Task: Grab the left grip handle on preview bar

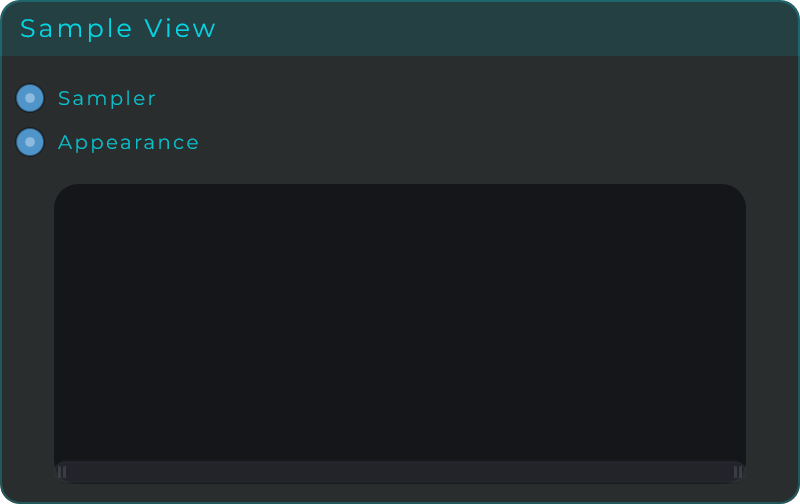Action: tap(62, 472)
